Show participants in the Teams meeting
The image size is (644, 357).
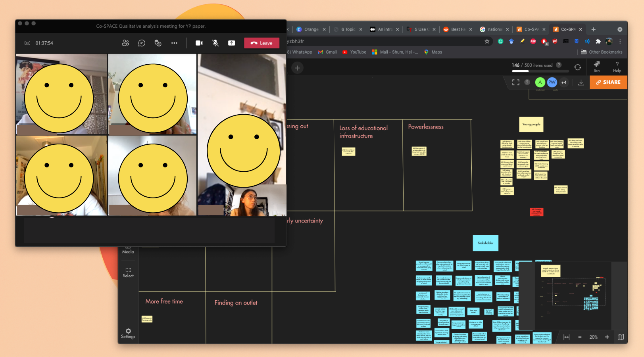point(125,43)
